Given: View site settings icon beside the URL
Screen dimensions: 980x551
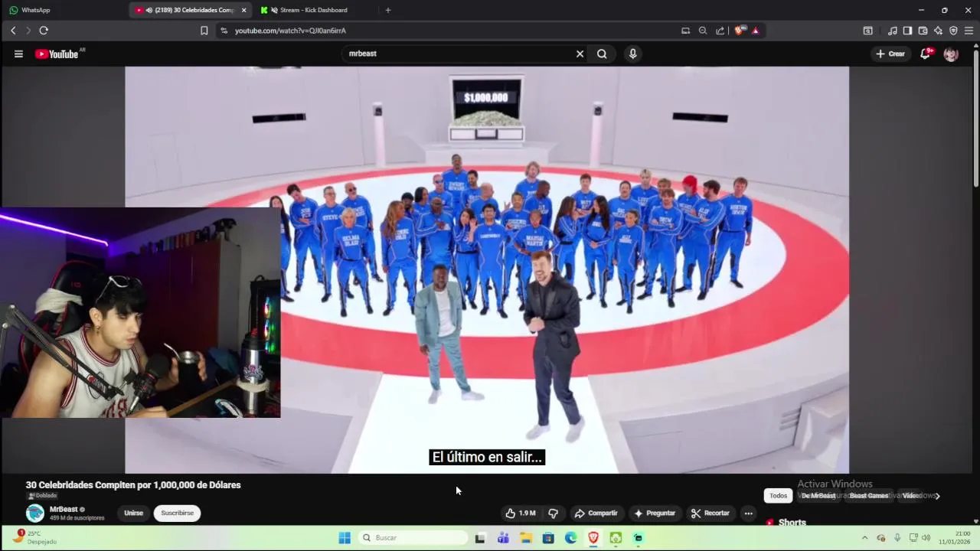Looking at the screenshot, I should [x=224, y=31].
